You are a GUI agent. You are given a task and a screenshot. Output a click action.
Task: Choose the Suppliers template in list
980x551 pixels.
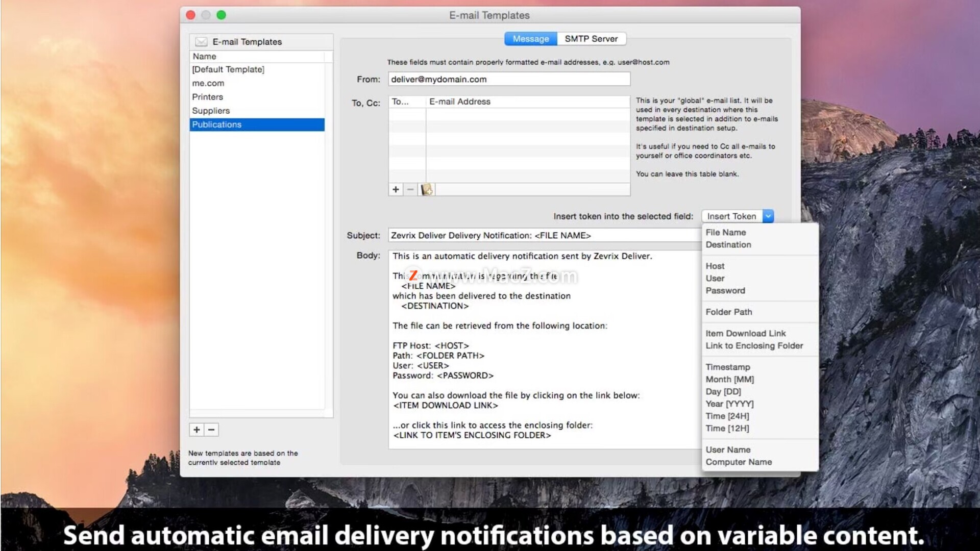point(210,111)
